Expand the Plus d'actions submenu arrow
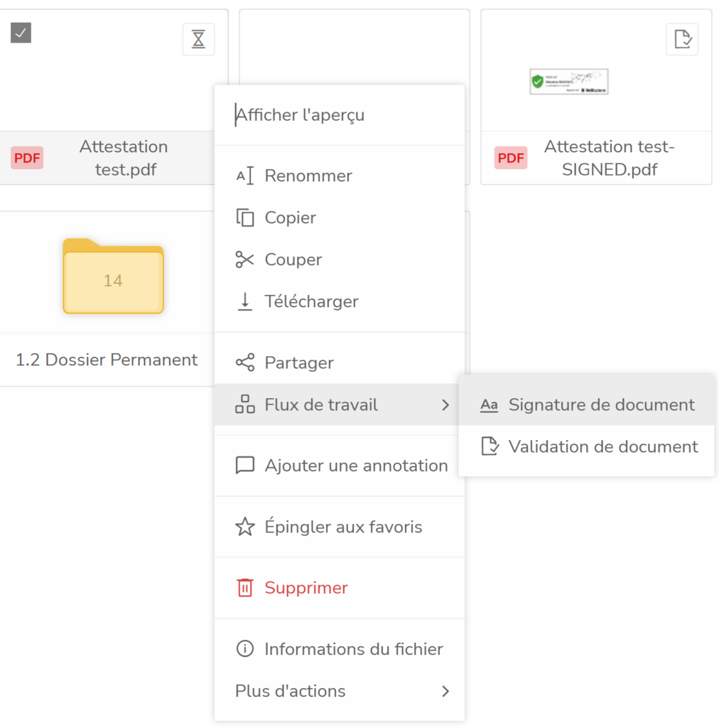Image resolution: width=719 pixels, height=728 pixels. 445,691
